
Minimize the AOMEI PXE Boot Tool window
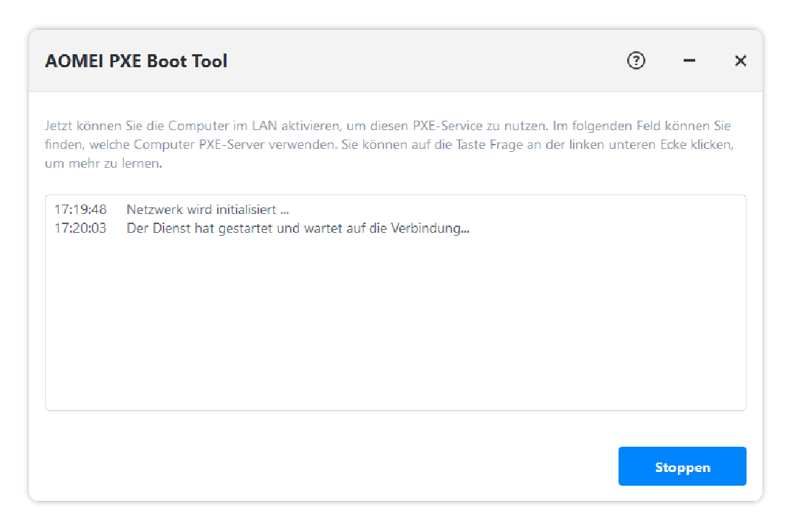click(689, 61)
